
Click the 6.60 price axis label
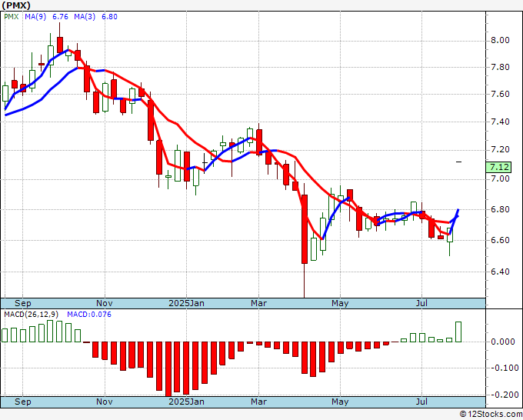point(500,240)
